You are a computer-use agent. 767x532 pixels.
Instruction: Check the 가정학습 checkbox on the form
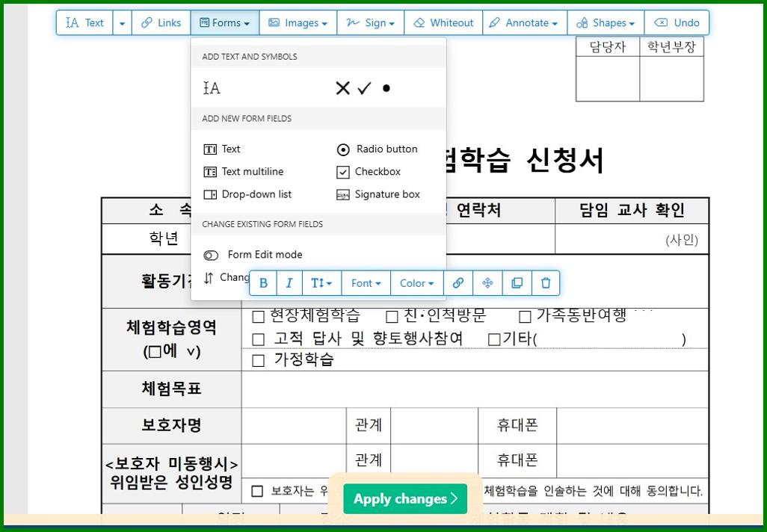pyautogui.click(x=259, y=359)
